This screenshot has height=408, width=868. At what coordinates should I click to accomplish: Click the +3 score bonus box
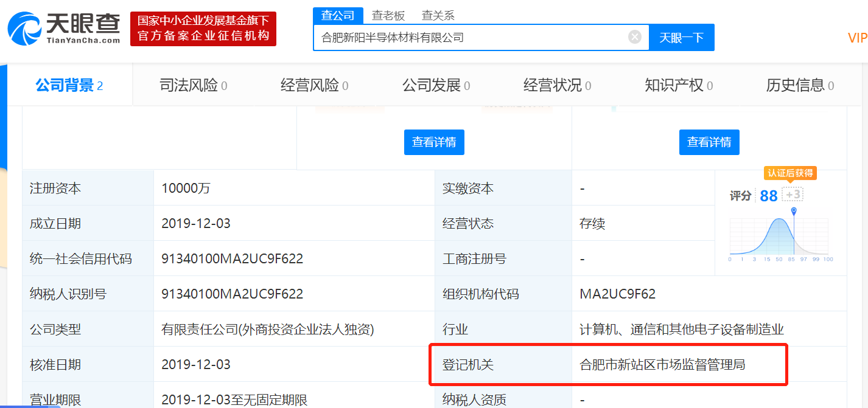(x=793, y=195)
